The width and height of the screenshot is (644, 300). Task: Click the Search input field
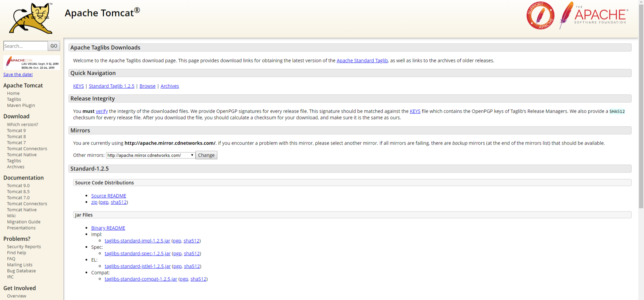pyautogui.click(x=25, y=46)
